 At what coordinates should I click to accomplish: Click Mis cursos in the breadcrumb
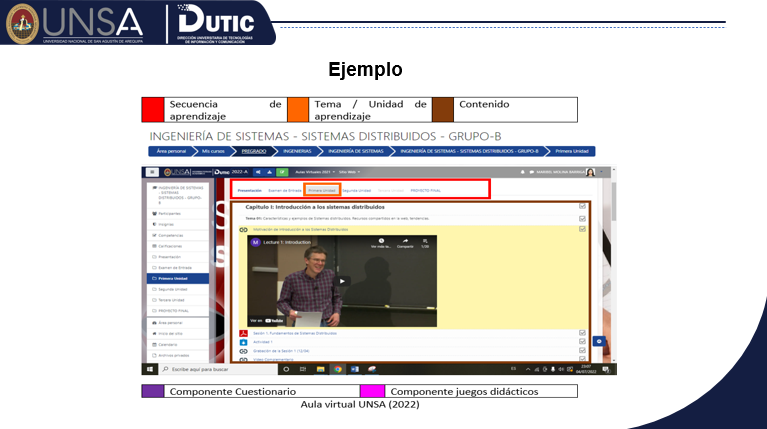(x=213, y=151)
